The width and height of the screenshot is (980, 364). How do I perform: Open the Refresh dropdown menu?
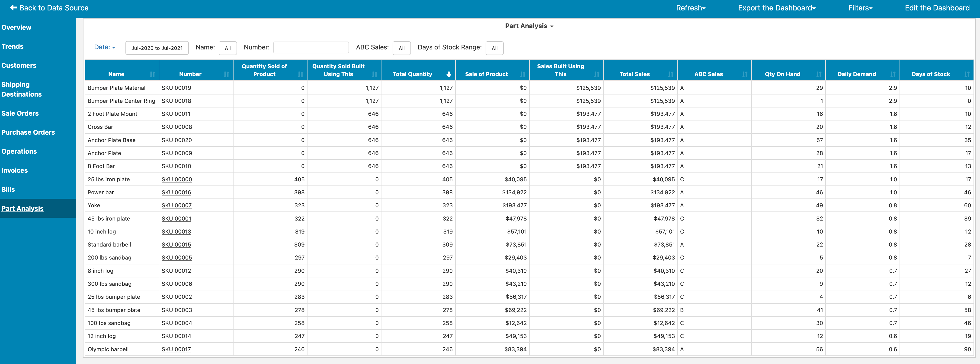coord(691,8)
